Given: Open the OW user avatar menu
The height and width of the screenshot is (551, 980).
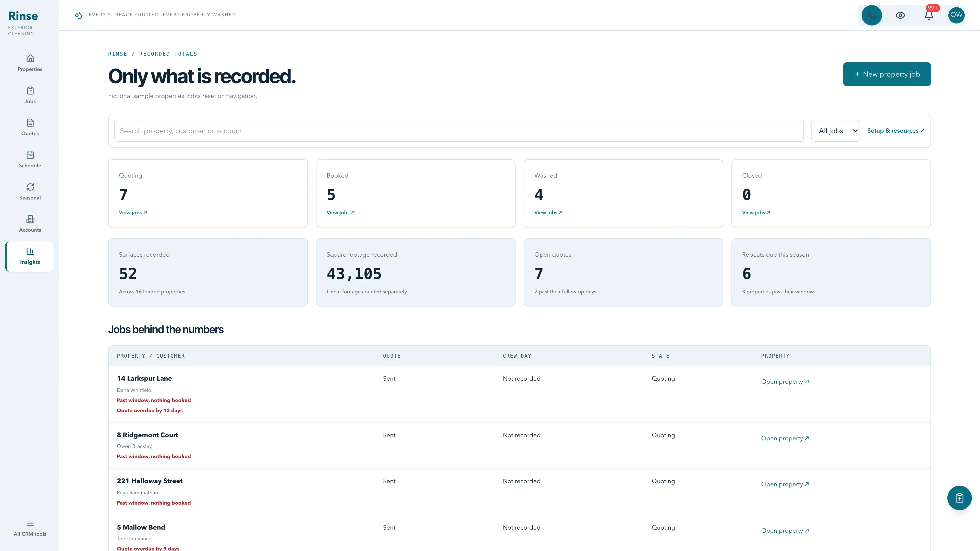Looking at the screenshot, I should coord(957,15).
